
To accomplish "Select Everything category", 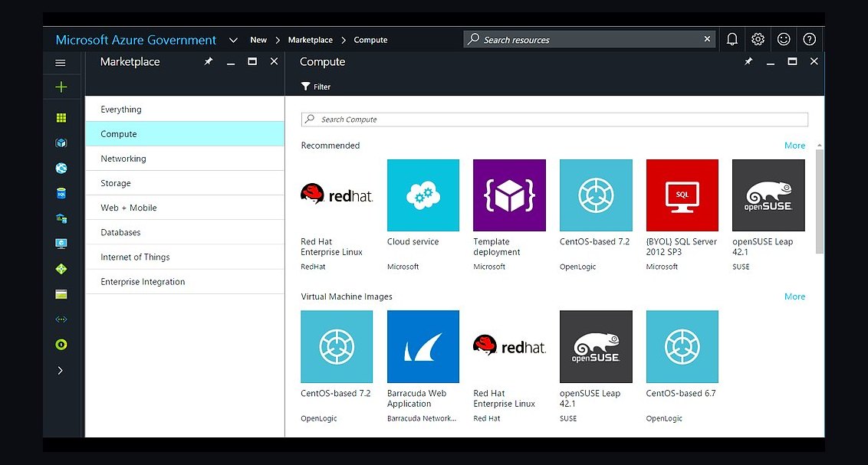I will [185, 110].
